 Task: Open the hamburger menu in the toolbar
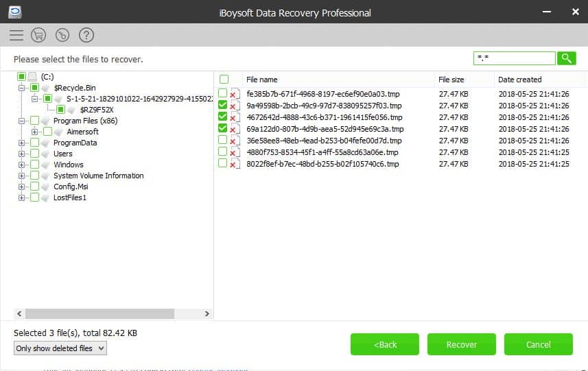[16, 35]
